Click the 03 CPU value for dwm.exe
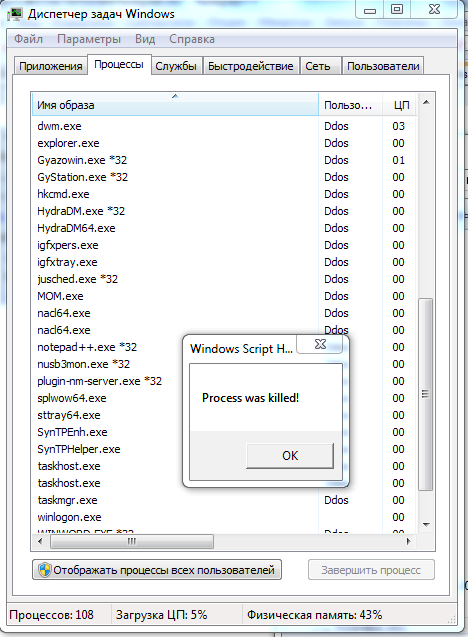This screenshot has width=468, height=637. click(x=399, y=126)
